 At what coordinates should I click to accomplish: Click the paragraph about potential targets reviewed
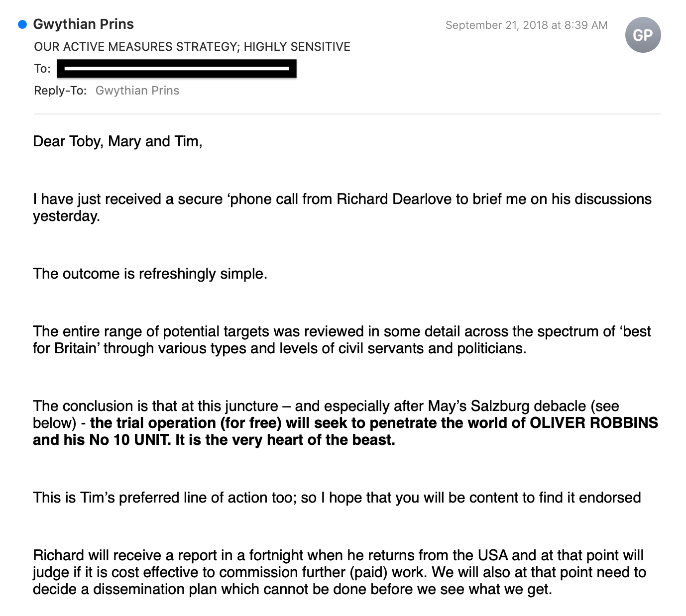342,340
